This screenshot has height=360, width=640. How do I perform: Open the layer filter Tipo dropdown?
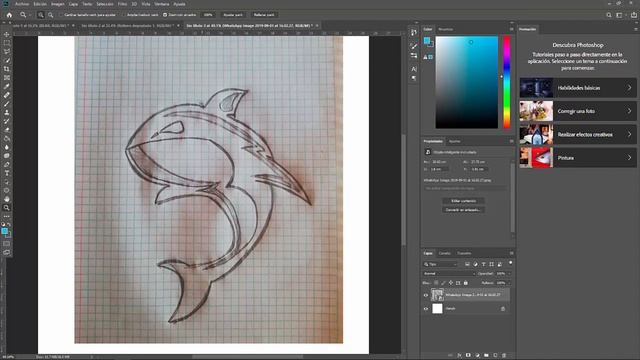pos(440,264)
